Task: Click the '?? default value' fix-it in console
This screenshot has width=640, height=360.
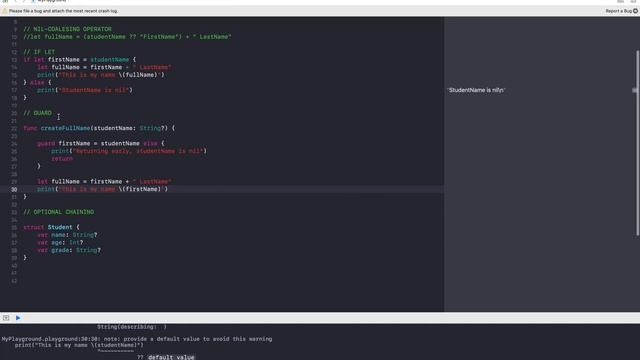Action: pos(166,357)
